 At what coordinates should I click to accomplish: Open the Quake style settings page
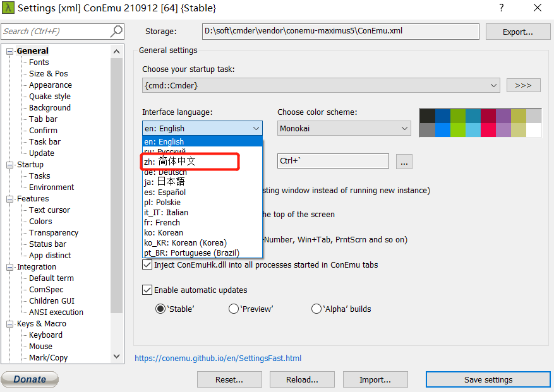click(x=50, y=97)
